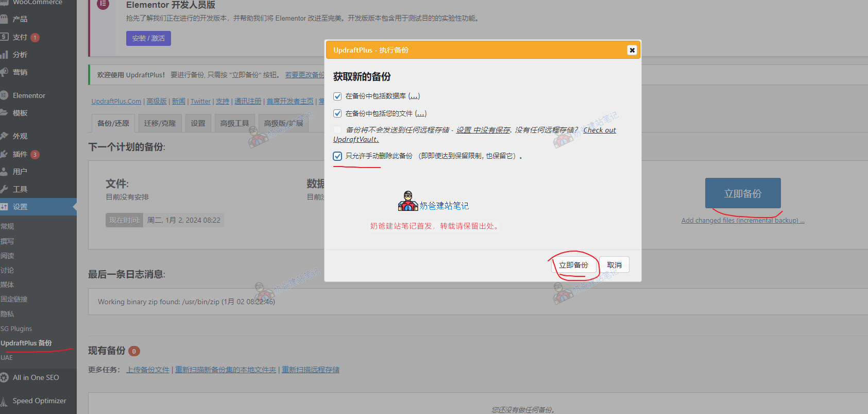Open UpdraftPlus 备份 submenu item

click(26, 343)
